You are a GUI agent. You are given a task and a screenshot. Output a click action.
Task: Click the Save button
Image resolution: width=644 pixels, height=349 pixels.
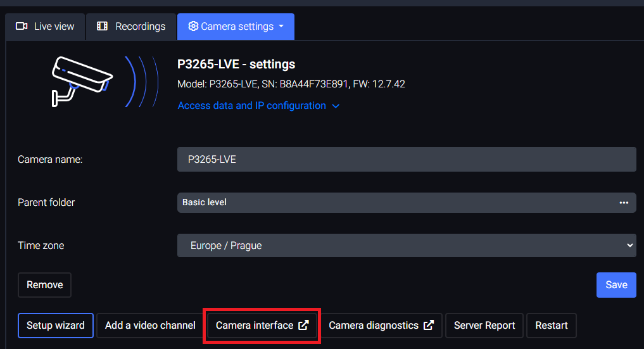pyautogui.click(x=616, y=285)
